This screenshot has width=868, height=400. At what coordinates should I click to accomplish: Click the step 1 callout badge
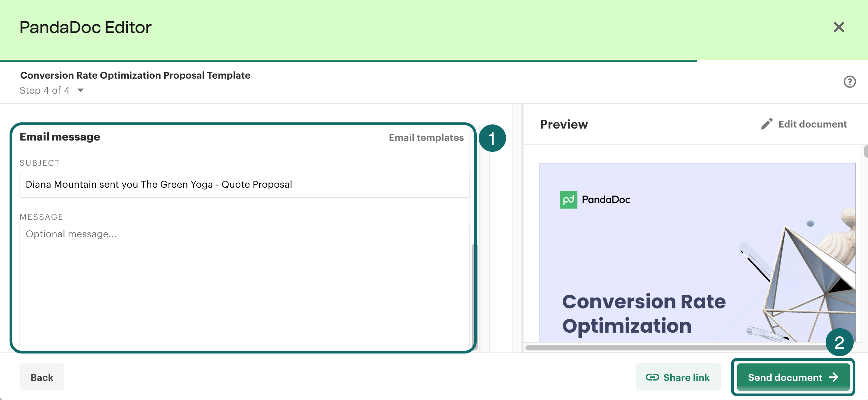pyautogui.click(x=492, y=138)
